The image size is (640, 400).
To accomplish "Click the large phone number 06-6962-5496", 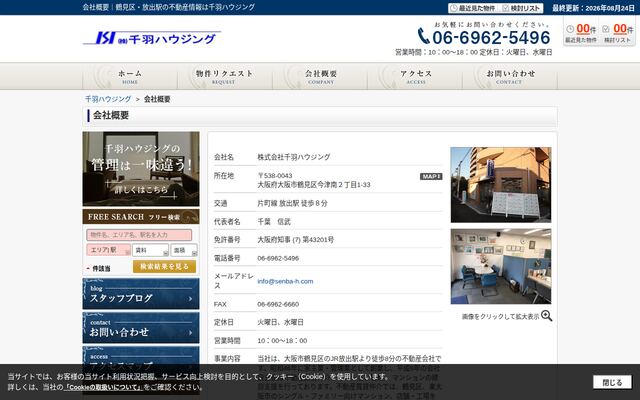I will coord(491,38).
